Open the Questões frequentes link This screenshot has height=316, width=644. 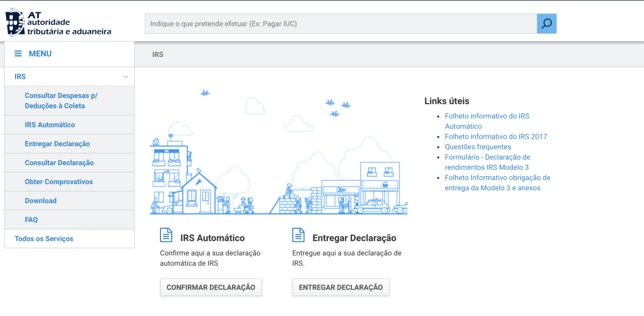(x=478, y=147)
